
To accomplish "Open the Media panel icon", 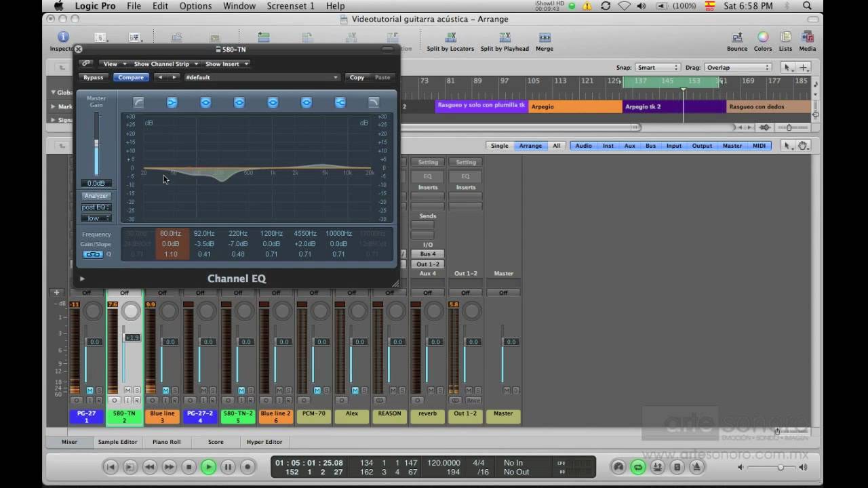I will [x=807, y=37].
